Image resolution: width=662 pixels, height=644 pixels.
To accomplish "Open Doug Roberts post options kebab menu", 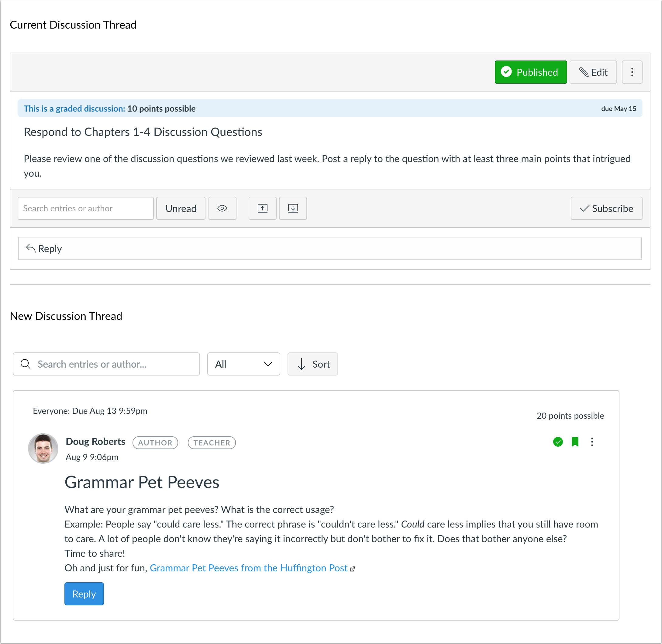I will coord(592,442).
